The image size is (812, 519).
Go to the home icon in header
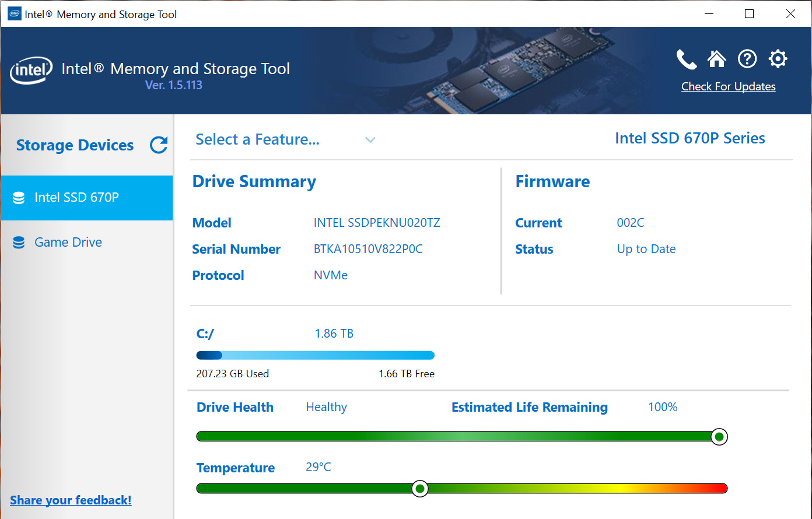pos(716,59)
